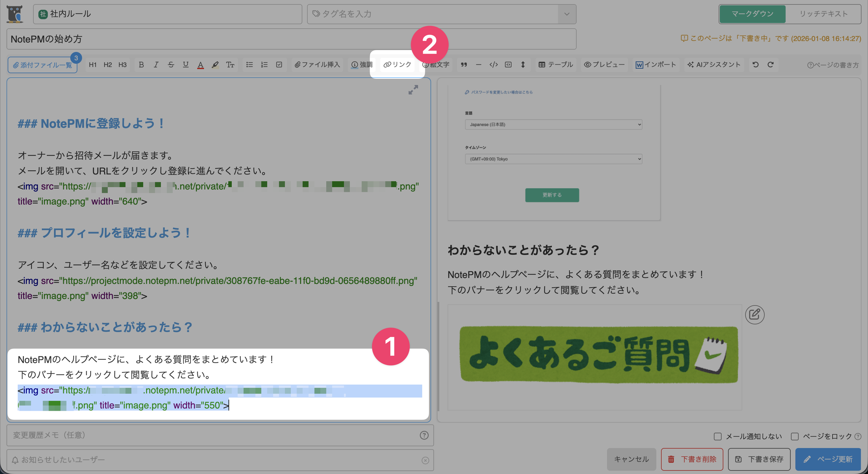This screenshot has height=474, width=868.
Task: Open the tag name dropdown arrow
Action: (567, 14)
